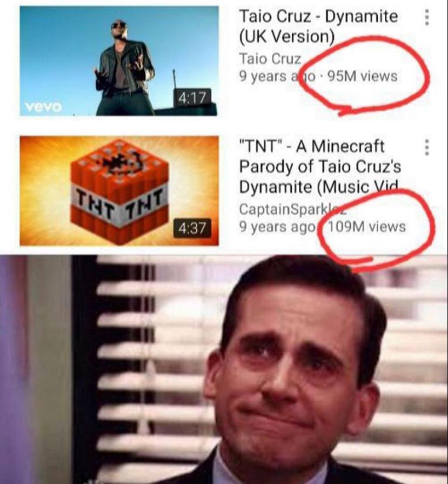Click the TNT block in the thumbnail
Screen dimensions: 448x484
pyautogui.click(x=119, y=191)
